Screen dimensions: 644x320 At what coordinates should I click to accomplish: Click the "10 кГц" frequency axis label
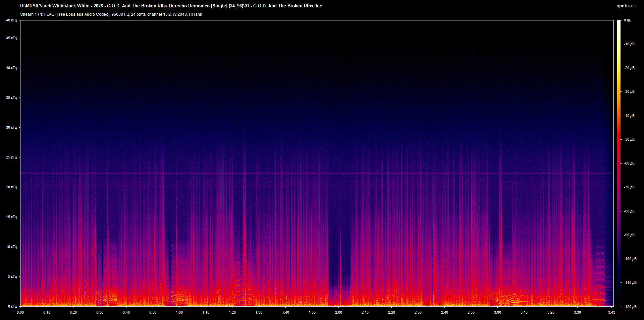[x=12, y=246]
